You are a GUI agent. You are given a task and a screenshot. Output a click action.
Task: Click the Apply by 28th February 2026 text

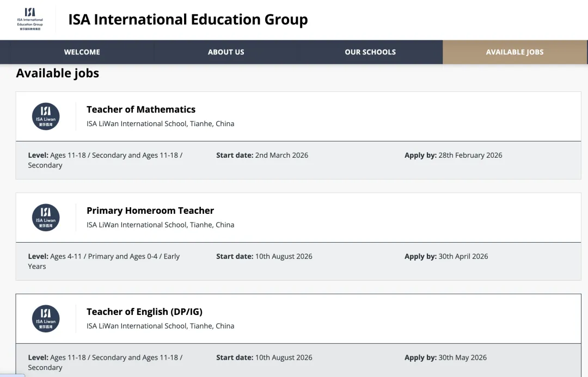coord(453,155)
